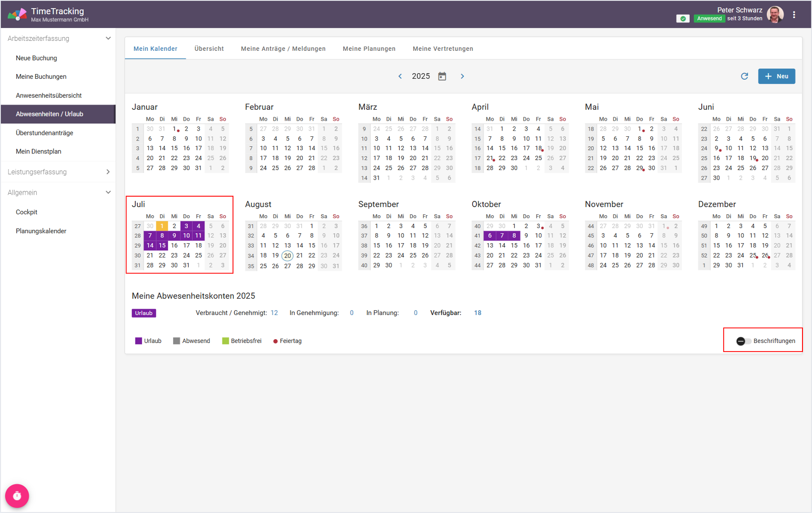The height and width of the screenshot is (513, 812).
Task: Collapse the Arbeitszeiterfassung section
Action: [108, 38]
